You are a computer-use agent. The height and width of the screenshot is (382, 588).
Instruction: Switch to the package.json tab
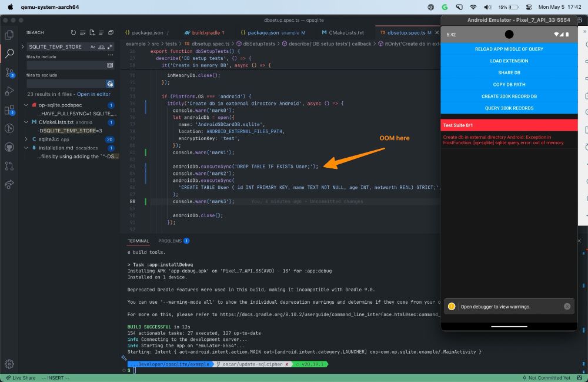point(147,32)
